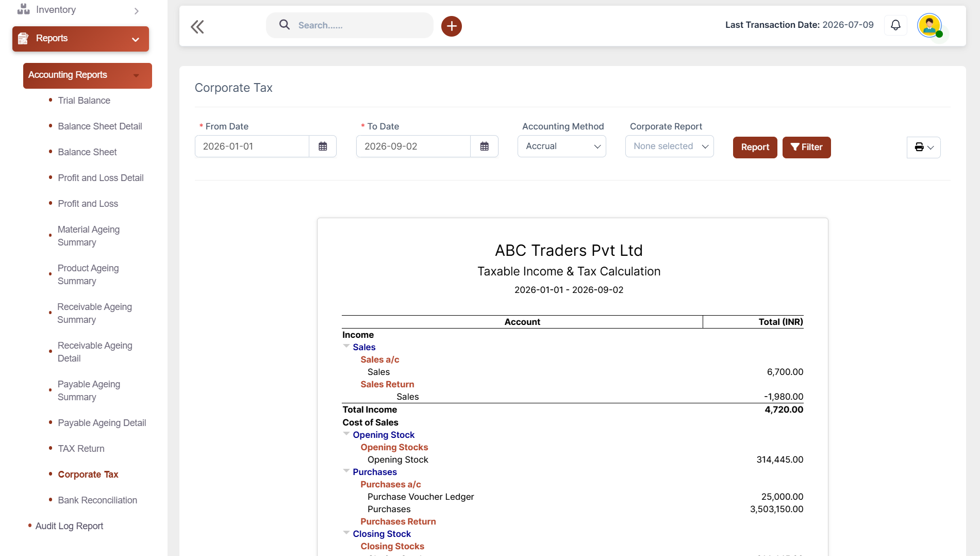Click the blue Purchases heading
This screenshot has width=980, height=556.
click(x=375, y=472)
